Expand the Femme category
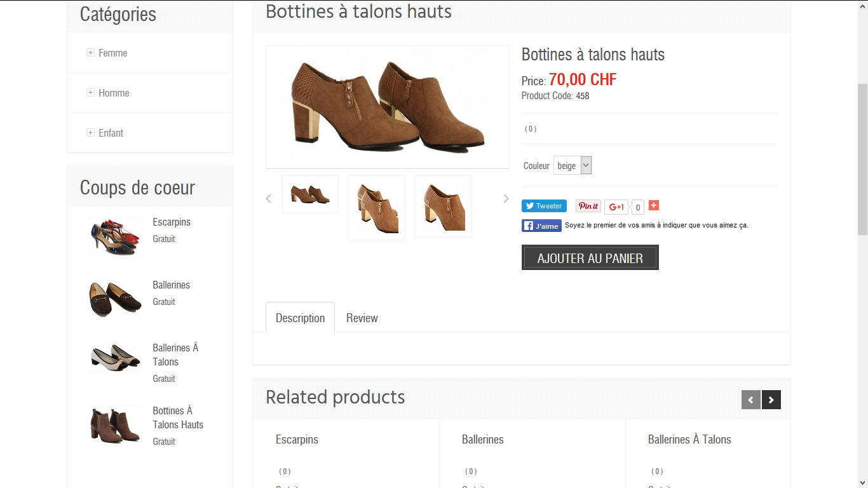This screenshot has height=488, width=868. tap(90, 53)
